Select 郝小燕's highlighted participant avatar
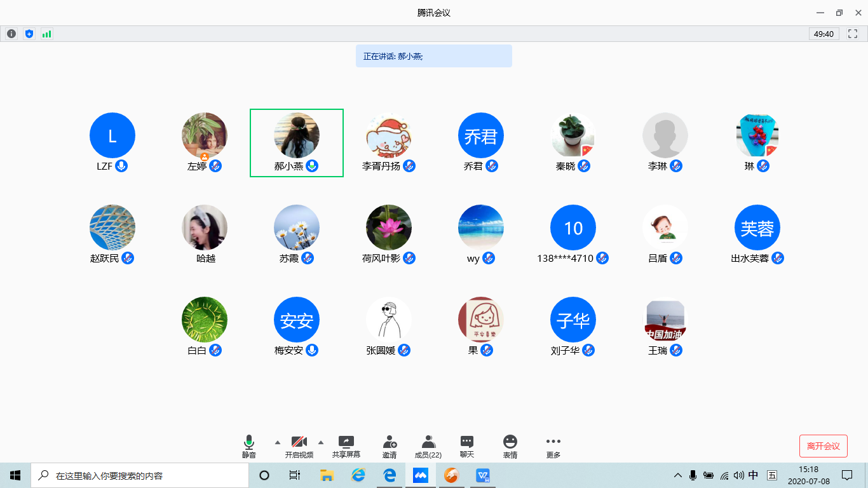 click(x=297, y=135)
